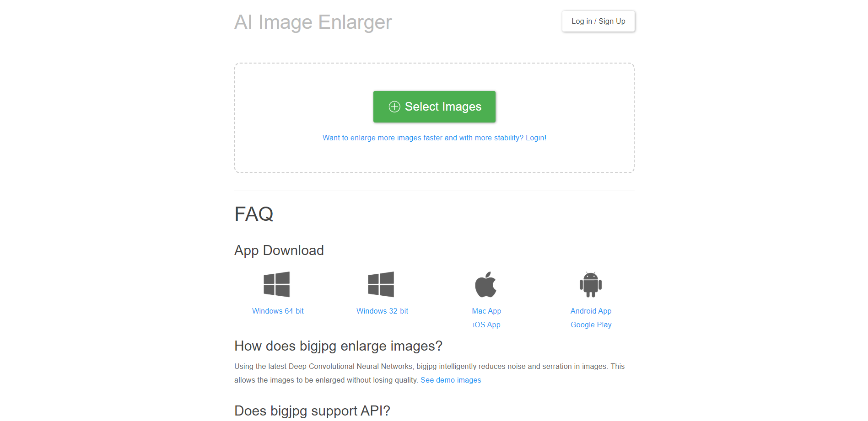This screenshot has width=868, height=421.
Task: Open the Windows 32-bit download link
Action: click(382, 311)
